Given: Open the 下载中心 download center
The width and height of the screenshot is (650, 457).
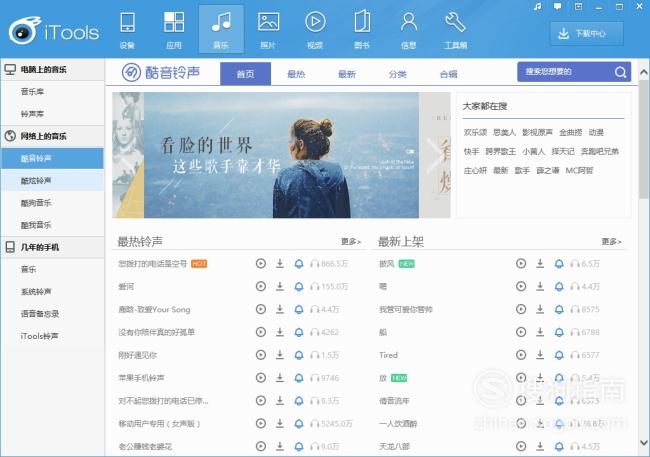Looking at the screenshot, I should click(x=587, y=33).
